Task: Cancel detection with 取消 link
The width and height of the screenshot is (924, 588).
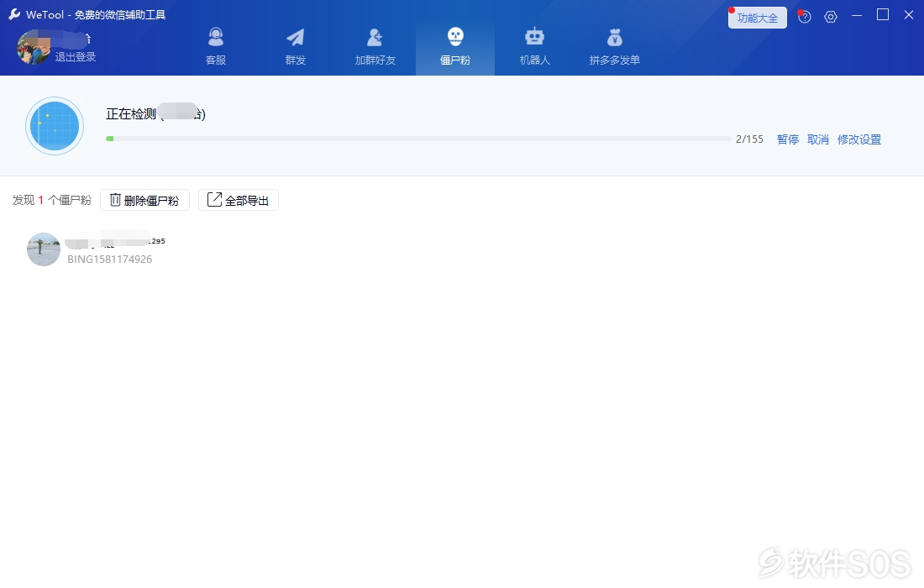Action: click(818, 139)
